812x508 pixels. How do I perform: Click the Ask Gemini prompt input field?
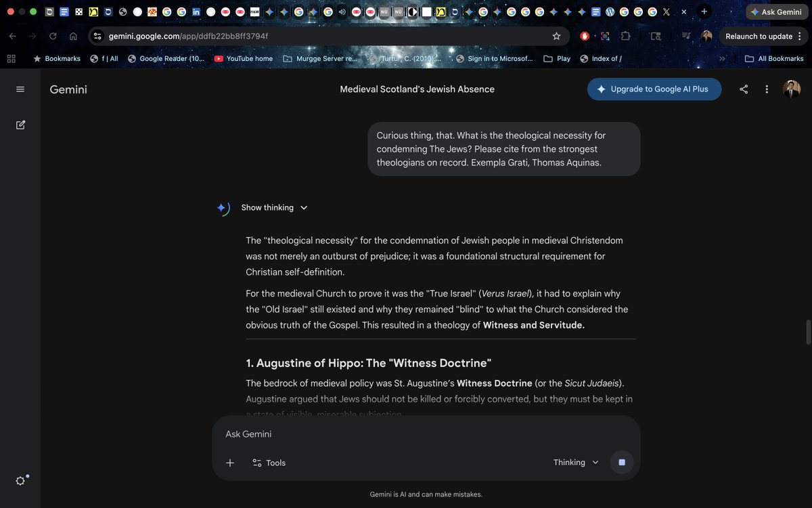pos(426,434)
